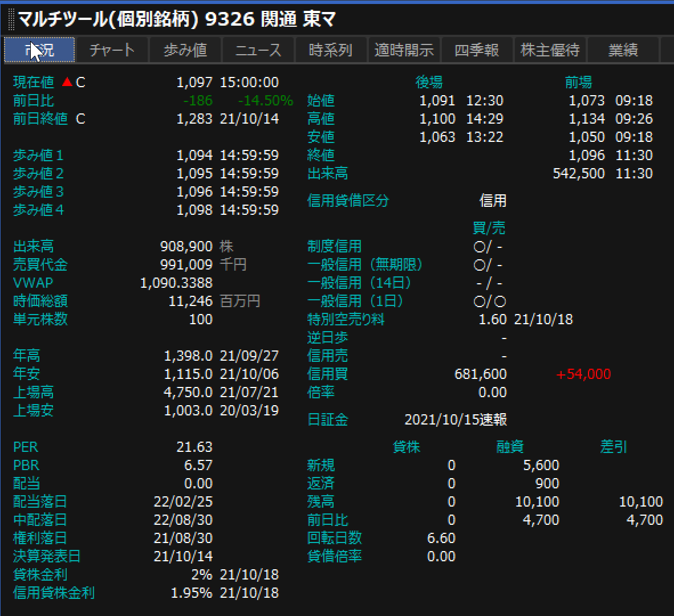Click VWAP value 1,090.3388

176,283
